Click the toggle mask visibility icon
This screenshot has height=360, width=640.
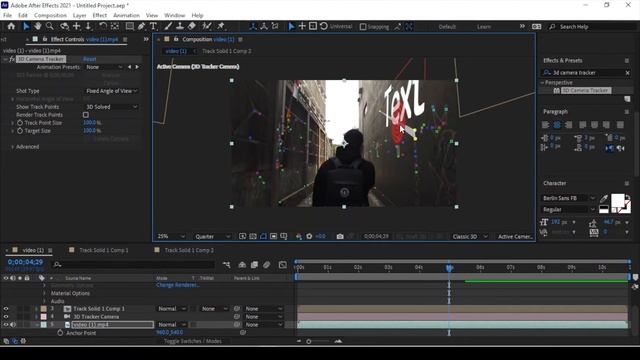pos(263,236)
